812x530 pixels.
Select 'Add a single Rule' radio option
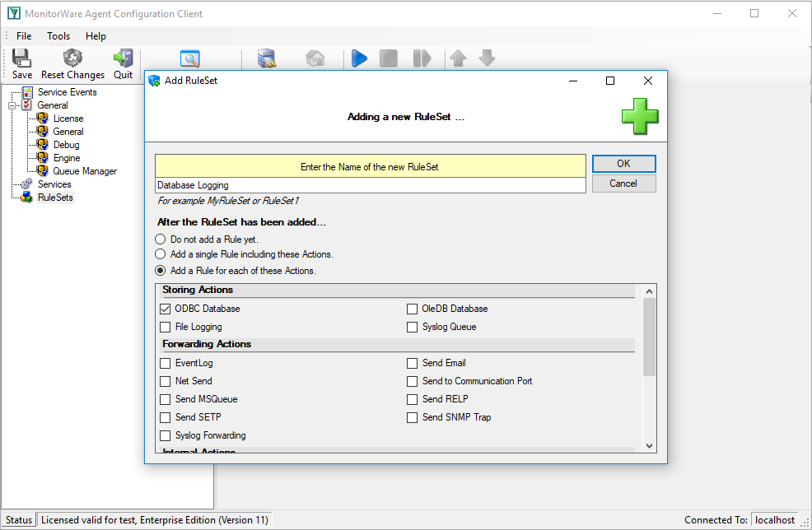161,254
